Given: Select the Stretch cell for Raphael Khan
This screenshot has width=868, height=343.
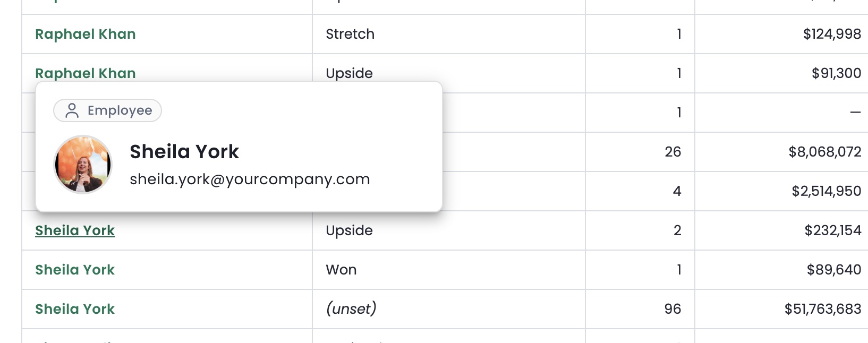Looking at the screenshot, I should click(449, 34).
